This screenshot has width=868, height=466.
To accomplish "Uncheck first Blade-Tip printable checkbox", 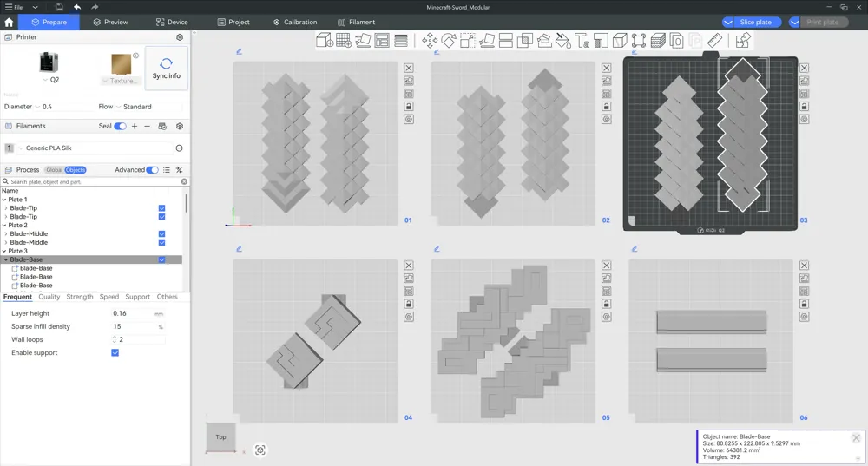I will point(161,208).
